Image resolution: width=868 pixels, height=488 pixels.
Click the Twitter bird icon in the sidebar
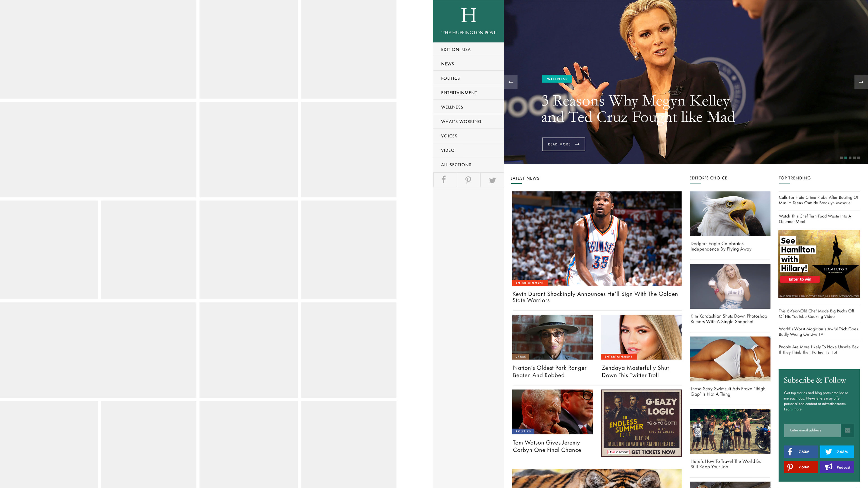tap(492, 180)
